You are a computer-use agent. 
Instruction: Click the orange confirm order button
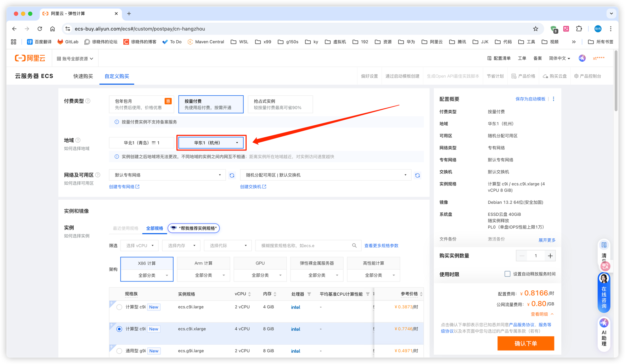click(x=525, y=343)
